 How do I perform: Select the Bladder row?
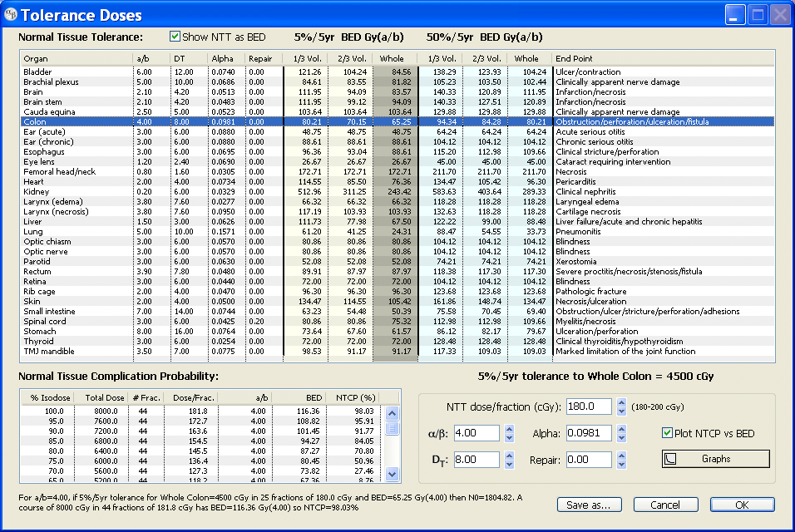point(397,72)
